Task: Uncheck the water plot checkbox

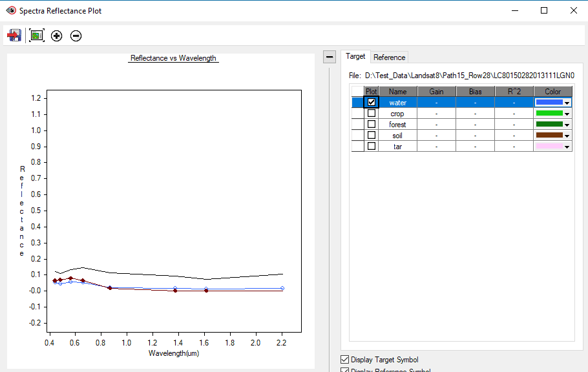Action: click(x=372, y=102)
